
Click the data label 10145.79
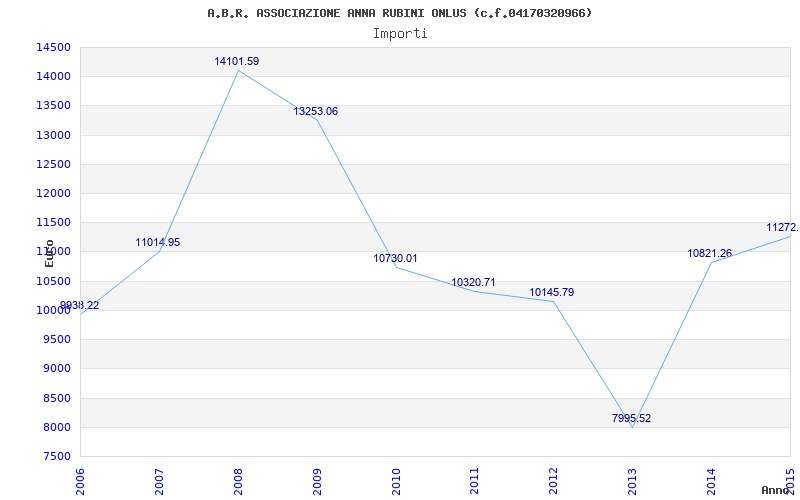552,292
